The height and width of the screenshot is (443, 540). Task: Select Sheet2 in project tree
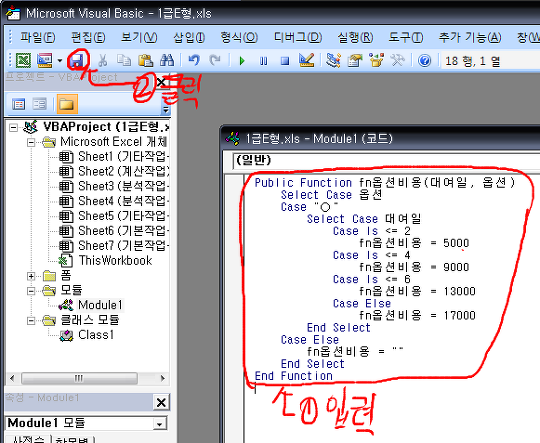tap(114, 172)
